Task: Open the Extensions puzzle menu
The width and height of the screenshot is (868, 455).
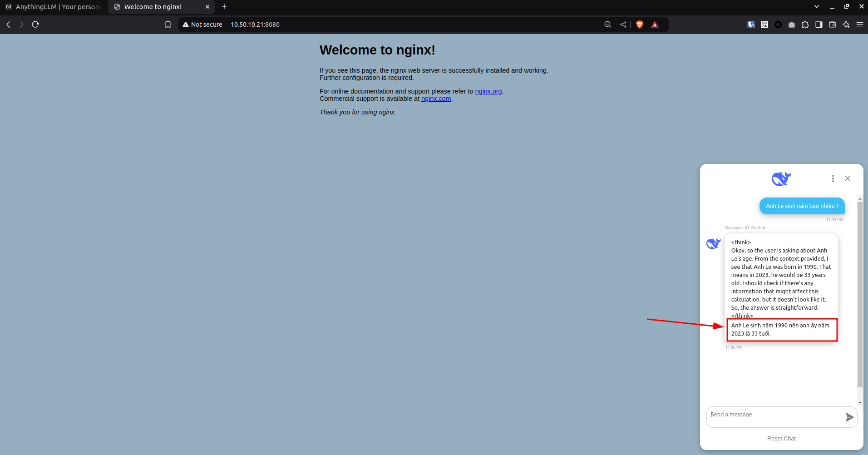Action: pyautogui.click(x=805, y=25)
